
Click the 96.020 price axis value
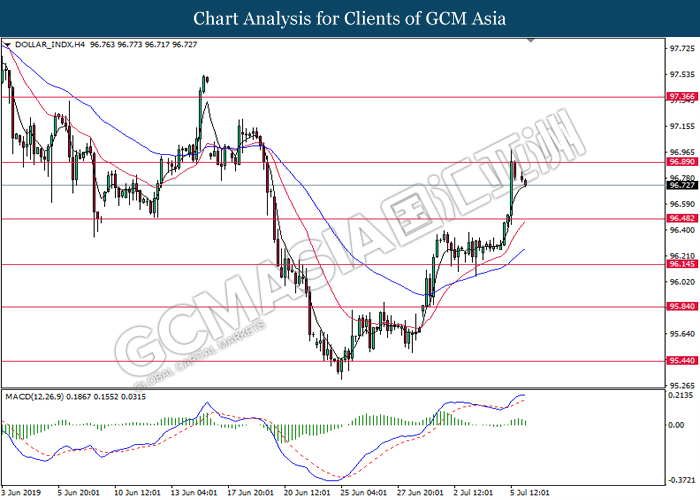(x=683, y=282)
